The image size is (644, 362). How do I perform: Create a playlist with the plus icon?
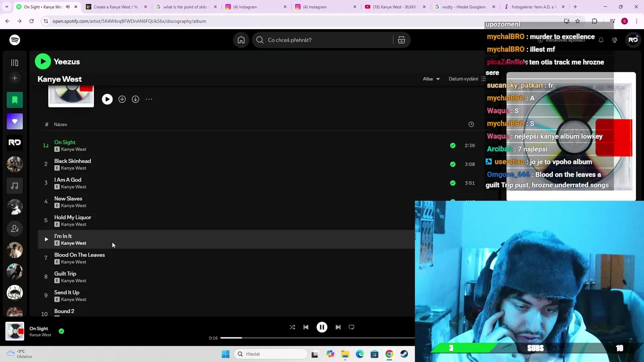(15, 78)
